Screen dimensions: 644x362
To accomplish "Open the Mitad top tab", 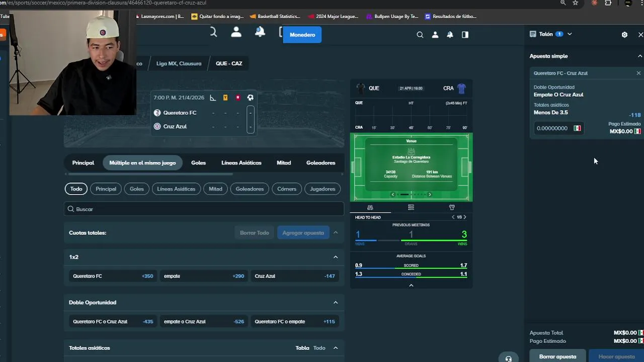I will click(x=284, y=163).
